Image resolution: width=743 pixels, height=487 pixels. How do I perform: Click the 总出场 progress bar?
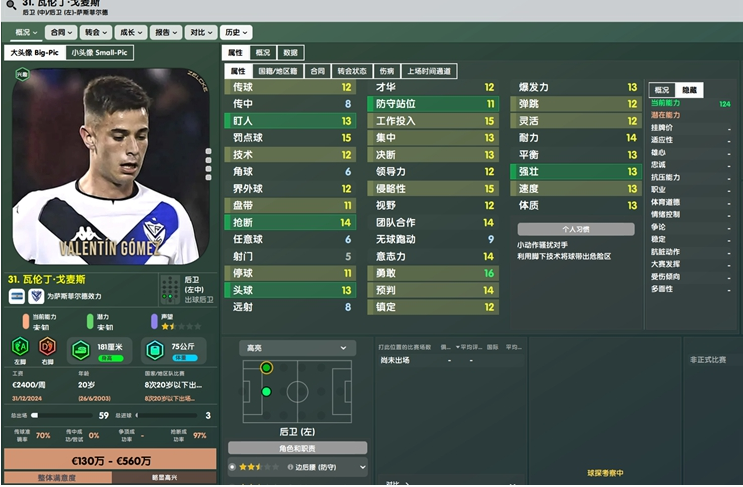tap(62, 415)
